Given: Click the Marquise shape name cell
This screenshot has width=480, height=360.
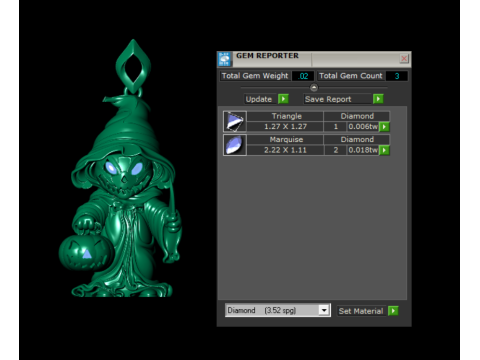Looking at the screenshot, I should tap(285, 139).
